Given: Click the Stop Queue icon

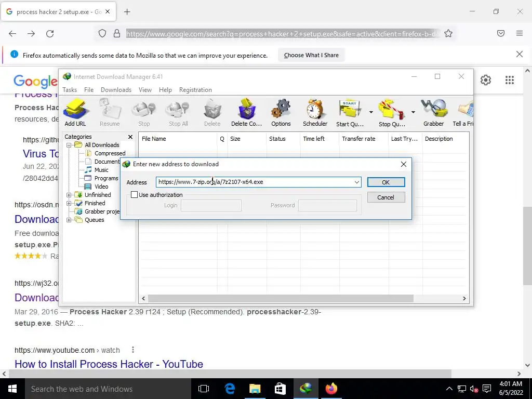Looking at the screenshot, I should coord(392,113).
